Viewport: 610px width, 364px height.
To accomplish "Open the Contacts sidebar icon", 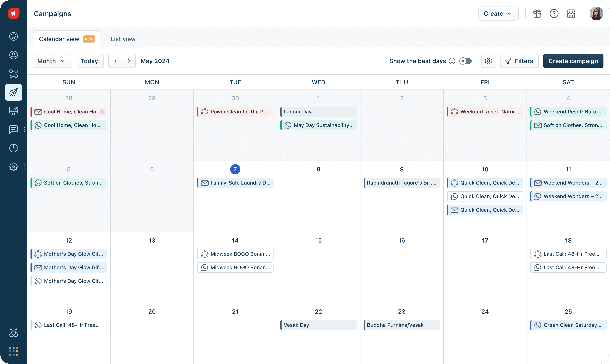I will tap(14, 55).
